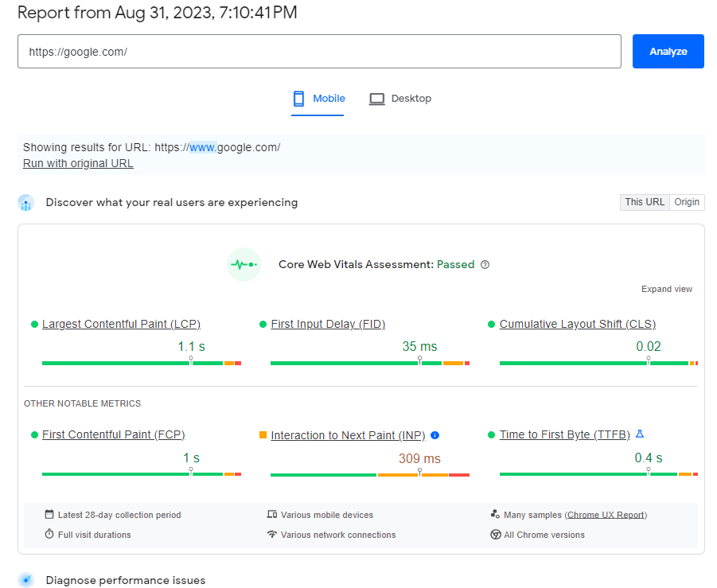Click OTHER NOTABLE METRICS heading
The width and height of the screenshot is (717, 588).
[82, 403]
